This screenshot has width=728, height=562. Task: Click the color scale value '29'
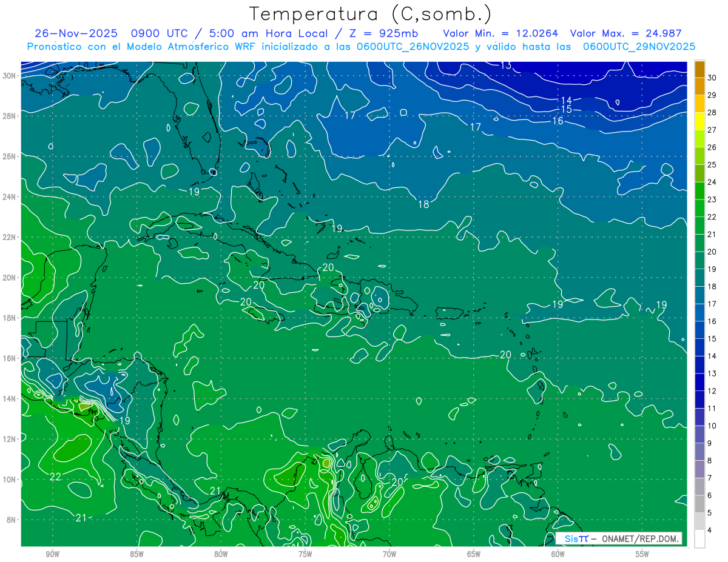(x=712, y=95)
